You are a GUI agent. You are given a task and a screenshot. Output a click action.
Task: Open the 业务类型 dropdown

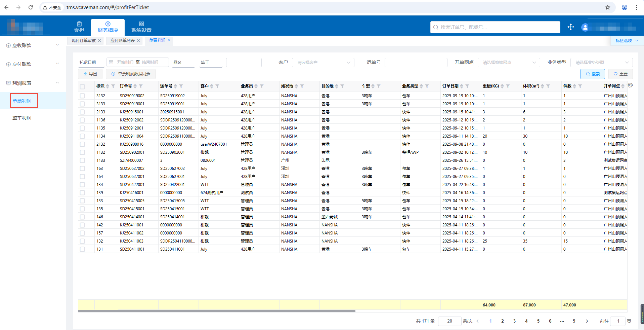(601, 63)
